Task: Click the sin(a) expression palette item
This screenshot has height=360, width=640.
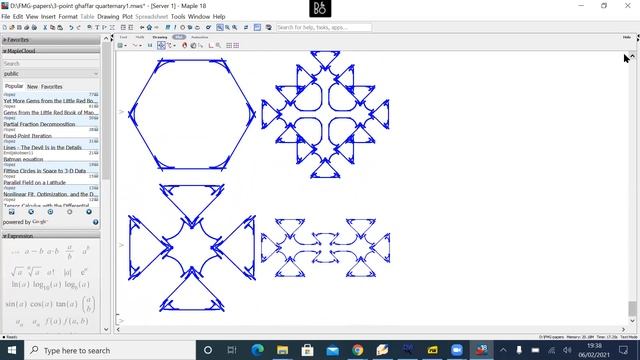Action: pos(16,304)
